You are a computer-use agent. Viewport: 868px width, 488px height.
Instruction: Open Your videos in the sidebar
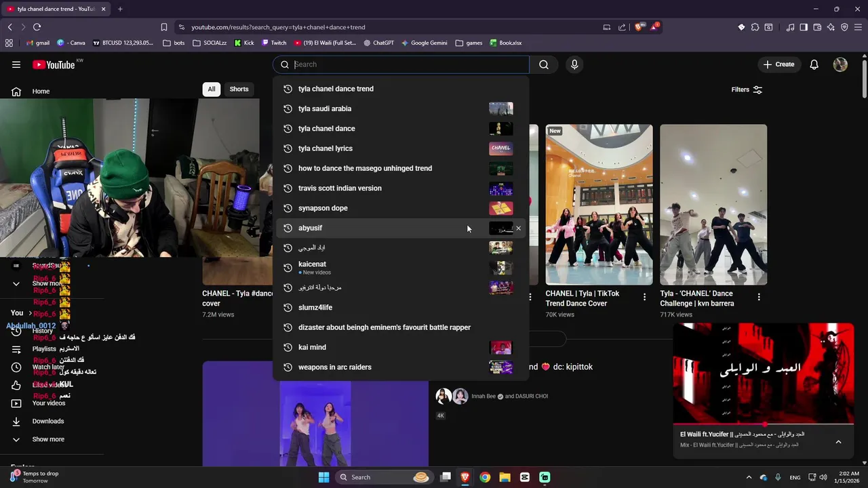pyautogui.click(x=47, y=403)
